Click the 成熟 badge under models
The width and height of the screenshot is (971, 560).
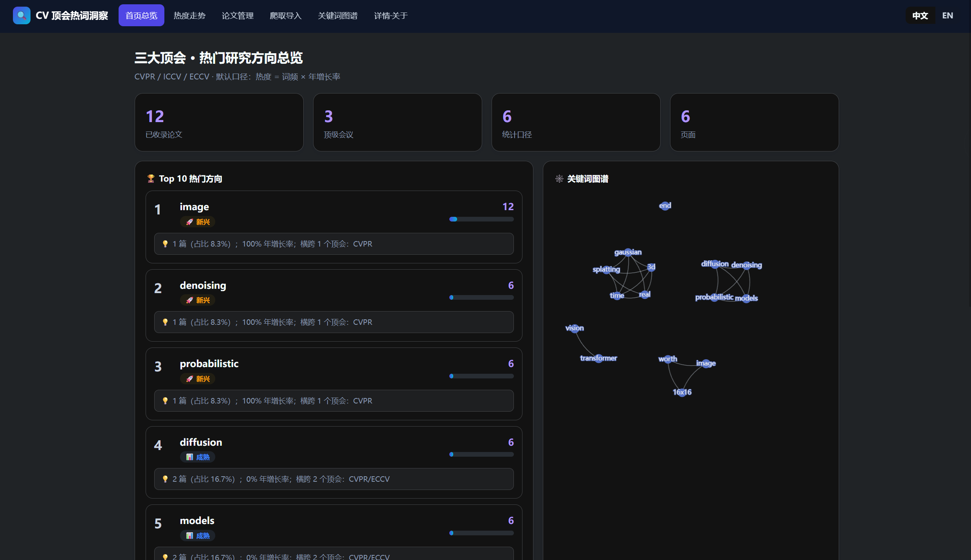point(198,536)
